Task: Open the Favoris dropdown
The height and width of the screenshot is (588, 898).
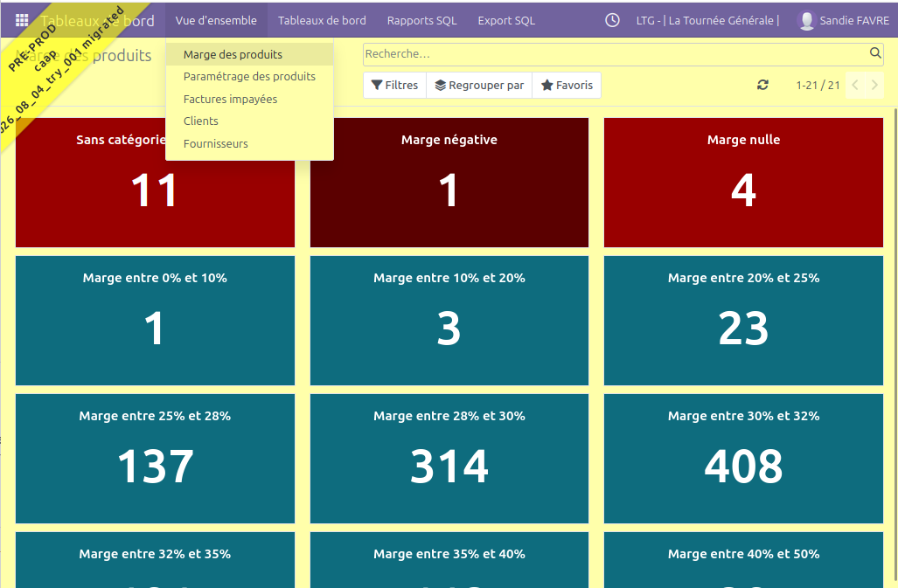Action: [567, 86]
